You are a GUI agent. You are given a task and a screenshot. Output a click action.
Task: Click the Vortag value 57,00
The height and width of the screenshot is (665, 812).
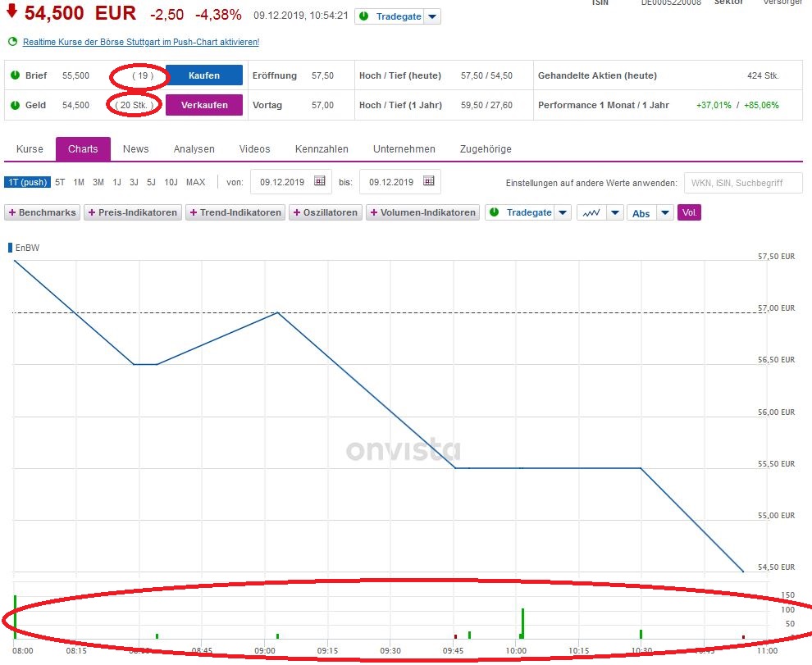tap(322, 105)
